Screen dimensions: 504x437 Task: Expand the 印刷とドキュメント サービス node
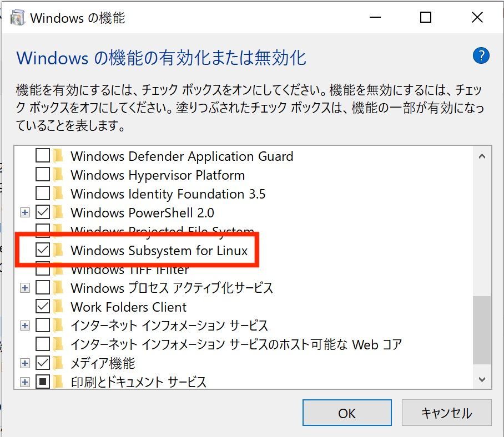click(25, 382)
